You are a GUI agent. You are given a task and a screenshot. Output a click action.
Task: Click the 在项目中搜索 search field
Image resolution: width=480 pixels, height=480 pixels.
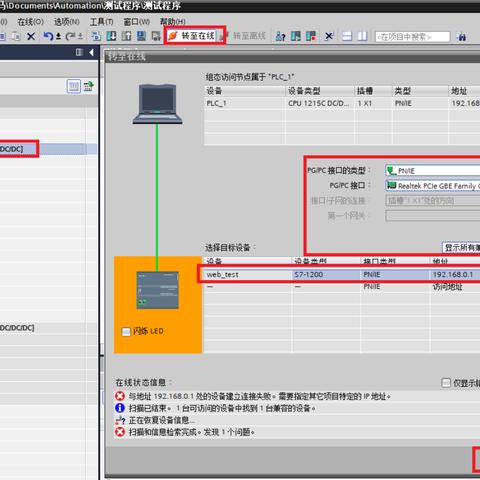point(413,37)
